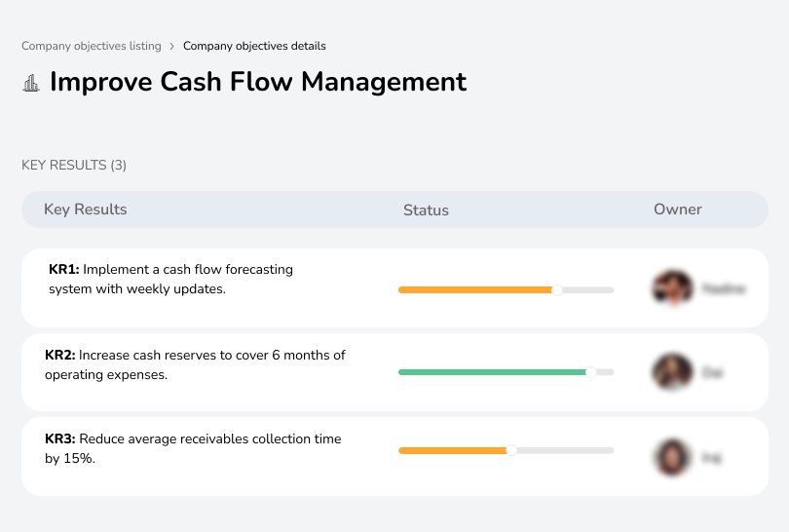Click KR2 green progress slider handle
This screenshot has width=789, height=532.
click(x=591, y=372)
